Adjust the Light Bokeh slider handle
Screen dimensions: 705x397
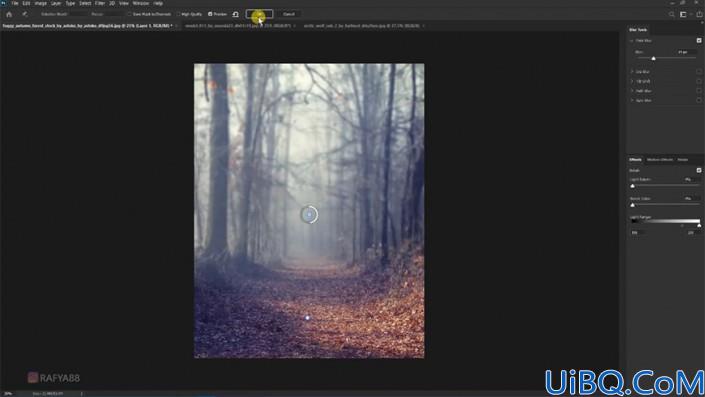coord(633,186)
